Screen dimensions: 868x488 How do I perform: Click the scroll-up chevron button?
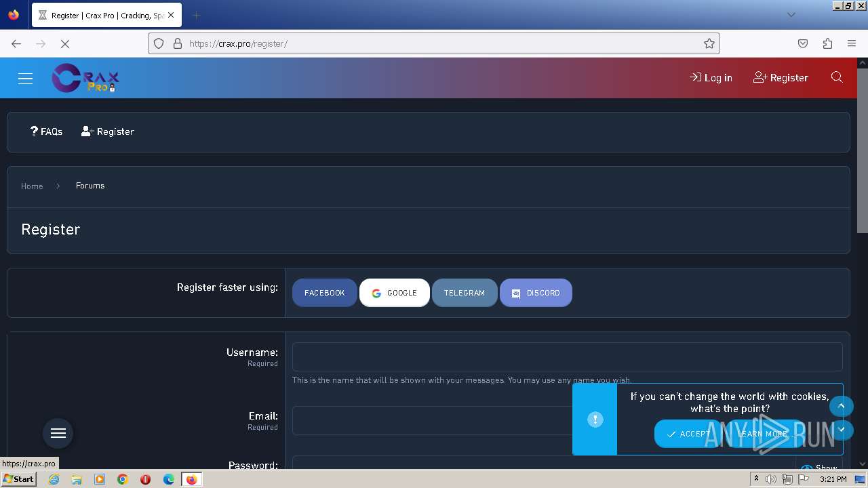[841, 406]
